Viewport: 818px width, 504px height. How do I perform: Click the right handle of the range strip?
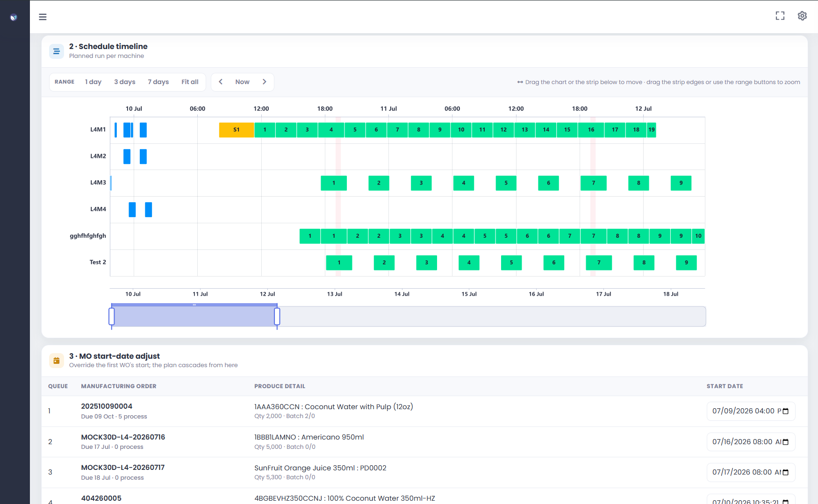coord(277,316)
